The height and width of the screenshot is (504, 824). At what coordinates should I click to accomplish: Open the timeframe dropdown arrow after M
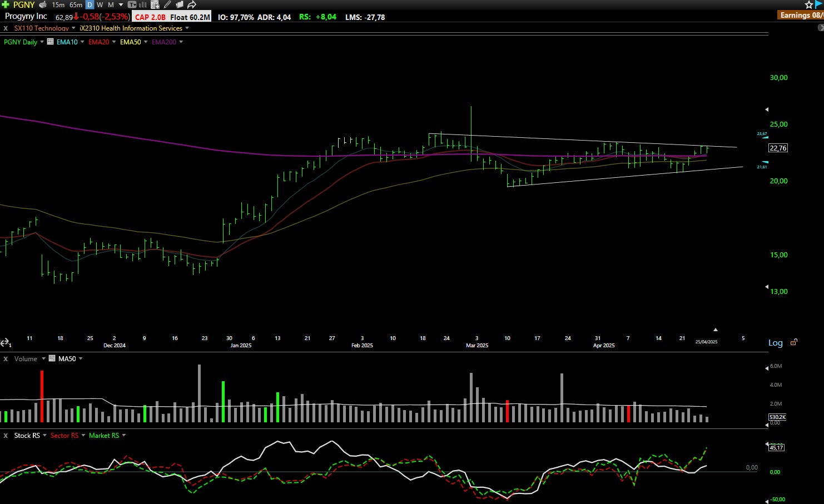121,4
